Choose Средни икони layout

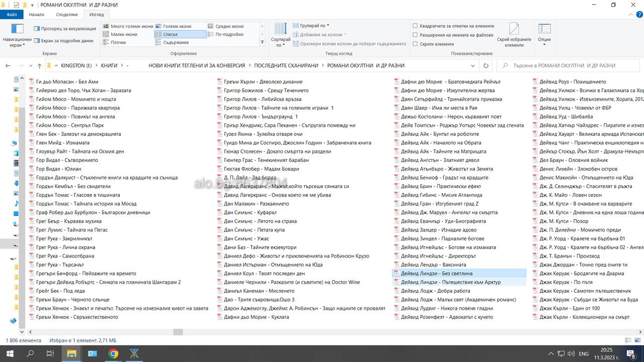click(225, 26)
